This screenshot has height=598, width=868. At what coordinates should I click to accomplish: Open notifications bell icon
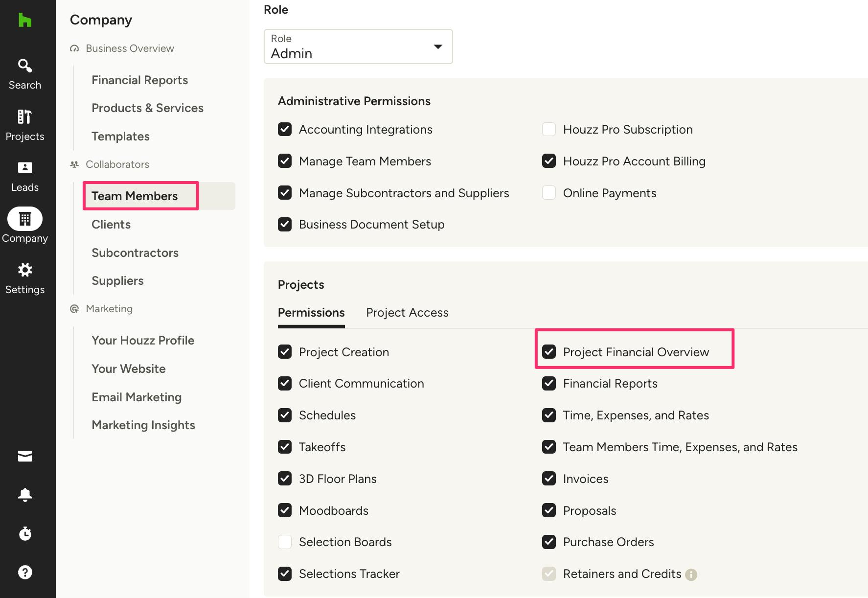point(25,495)
